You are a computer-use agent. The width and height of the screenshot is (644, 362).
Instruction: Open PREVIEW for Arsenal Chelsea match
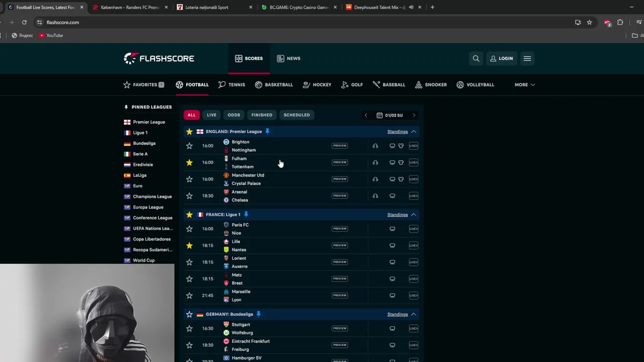pyautogui.click(x=340, y=196)
